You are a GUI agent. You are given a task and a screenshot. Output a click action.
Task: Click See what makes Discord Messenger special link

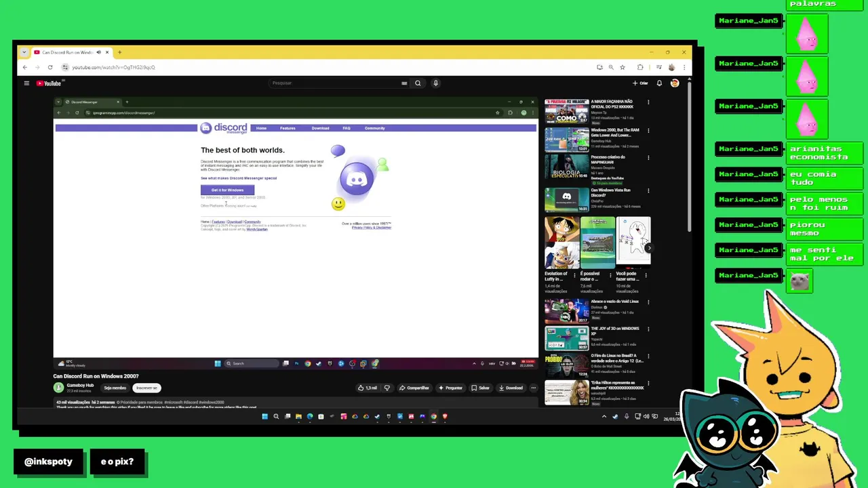[x=239, y=178]
